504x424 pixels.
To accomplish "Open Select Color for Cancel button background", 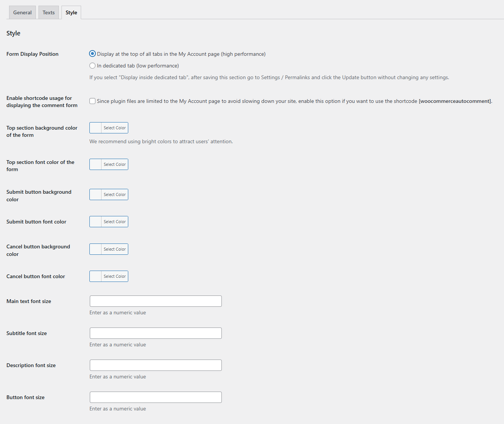I will pyautogui.click(x=115, y=249).
